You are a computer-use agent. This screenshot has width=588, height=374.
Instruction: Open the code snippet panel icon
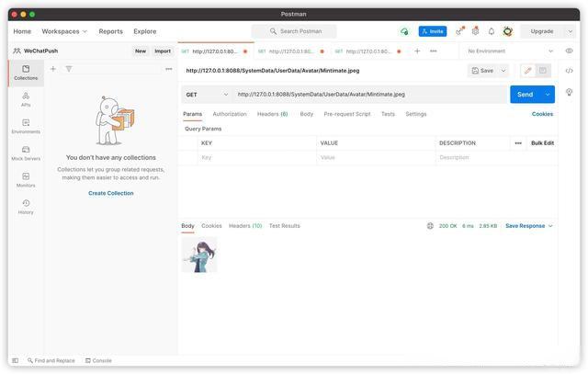[569, 71]
